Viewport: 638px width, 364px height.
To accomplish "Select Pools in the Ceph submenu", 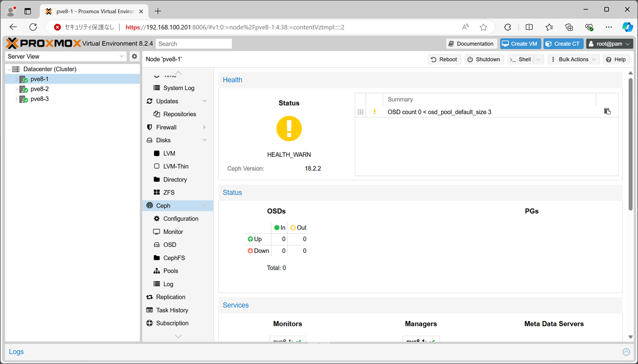I will click(170, 271).
